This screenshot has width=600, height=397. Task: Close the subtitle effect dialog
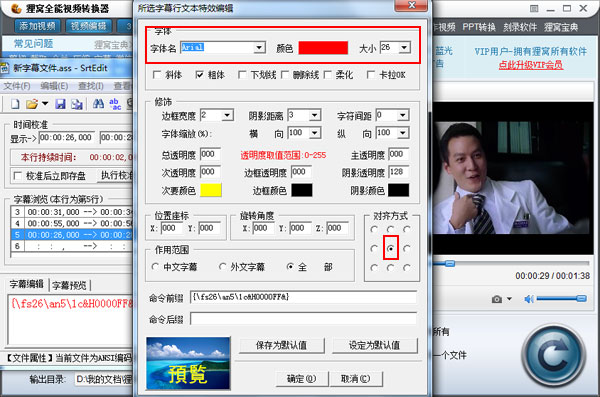point(412,5)
